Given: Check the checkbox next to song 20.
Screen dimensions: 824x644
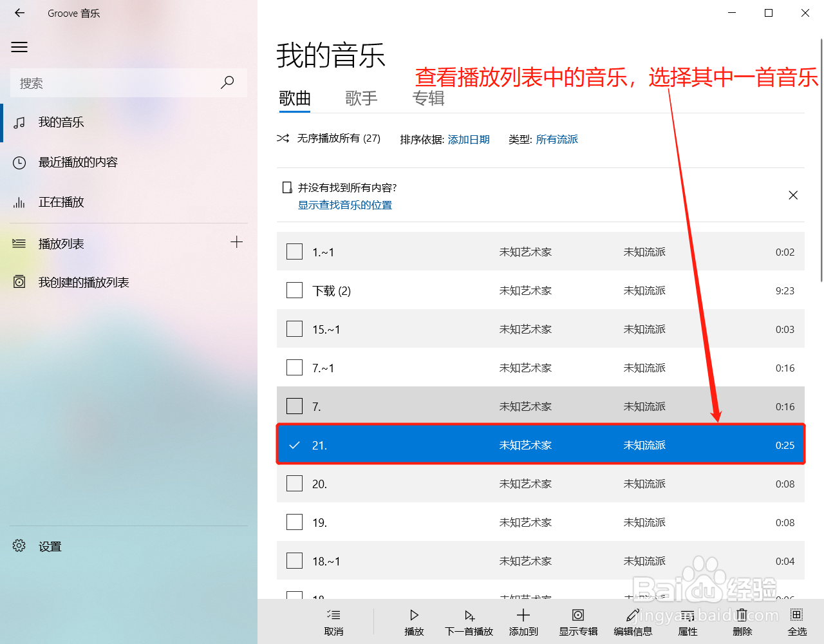Looking at the screenshot, I should click(294, 483).
